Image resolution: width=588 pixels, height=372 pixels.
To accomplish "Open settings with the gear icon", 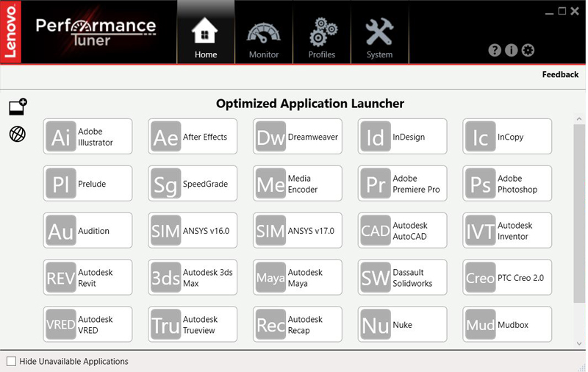I will (528, 50).
